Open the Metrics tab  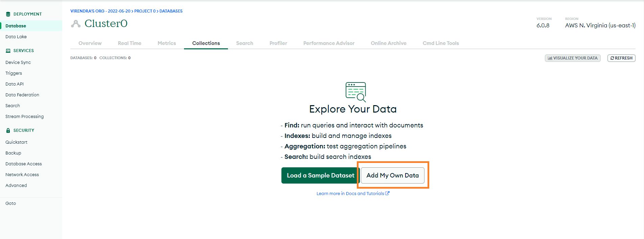click(167, 43)
